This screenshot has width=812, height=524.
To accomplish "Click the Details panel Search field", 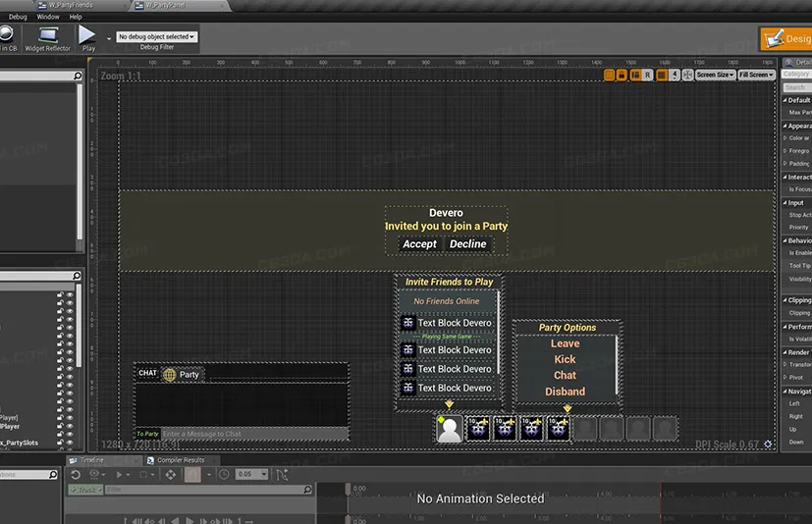I will click(796, 87).
